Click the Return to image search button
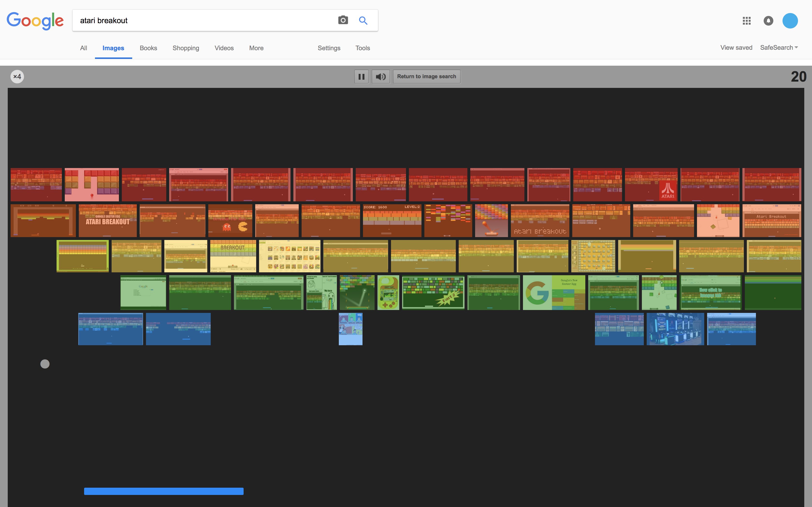The width and height of the screenshot is (812, 507). pos(427,77)
